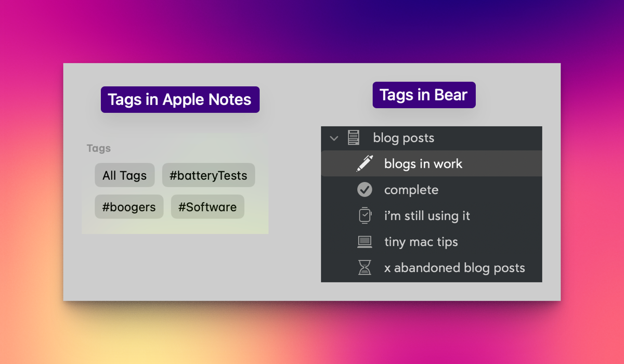This screenshot has width=624, height=364.
Task: Click the laptop icon beside tiny mac tips
Action: coord(365,242)
